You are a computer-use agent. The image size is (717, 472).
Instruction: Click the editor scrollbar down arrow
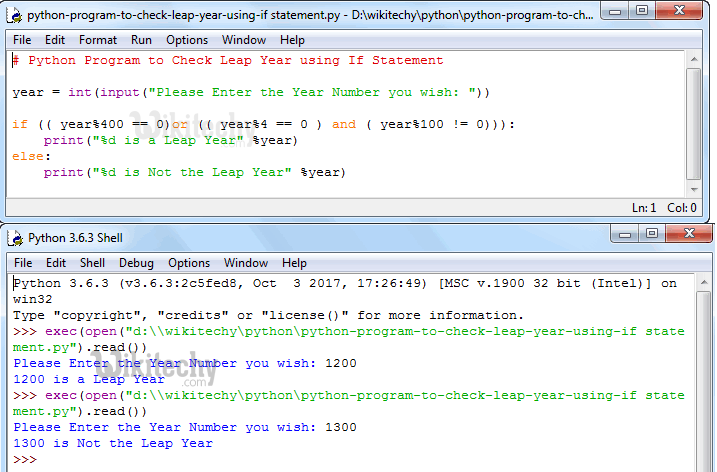696,188
